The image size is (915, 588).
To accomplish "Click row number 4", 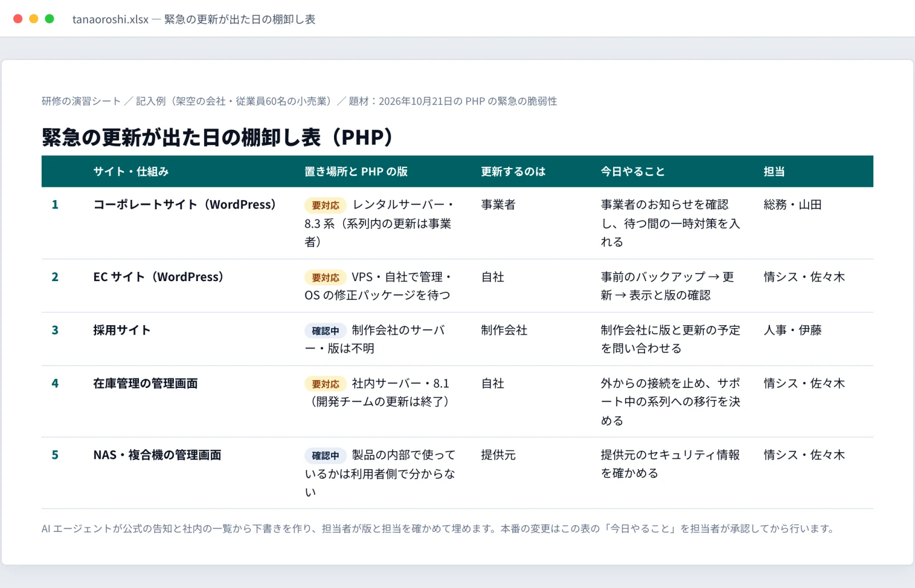I will (55, 383).
